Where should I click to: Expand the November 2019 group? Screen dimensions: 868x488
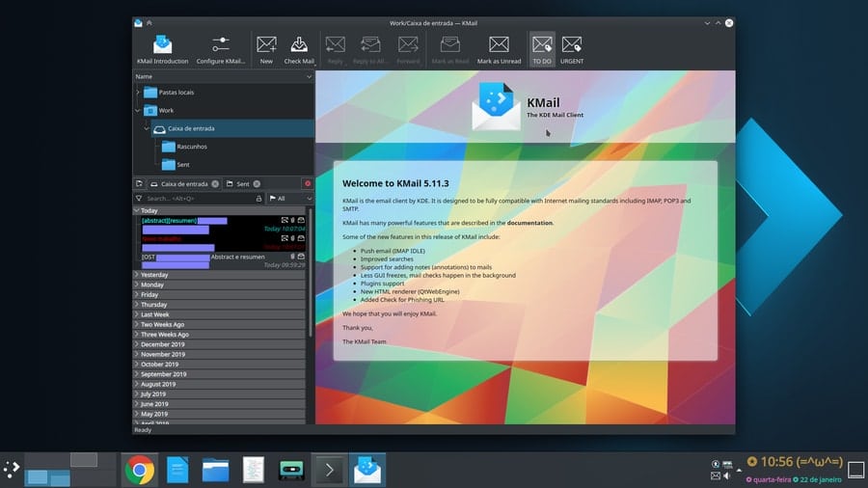coord(137,354)
